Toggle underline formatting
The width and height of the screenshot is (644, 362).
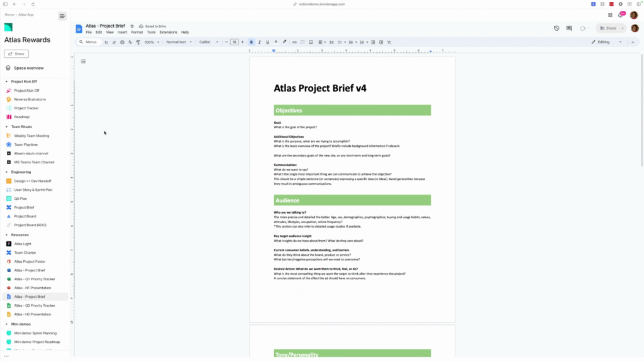(x=267, y=42)
